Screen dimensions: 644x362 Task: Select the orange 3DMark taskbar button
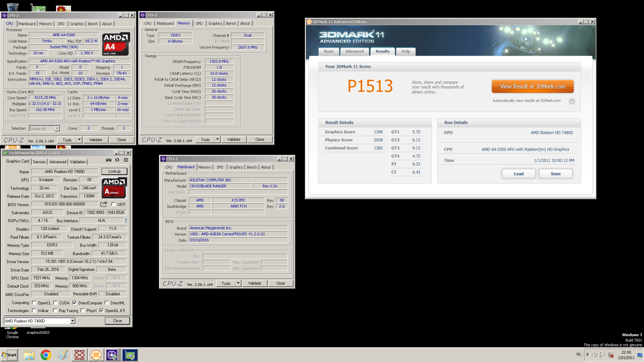tap(96, 355)
